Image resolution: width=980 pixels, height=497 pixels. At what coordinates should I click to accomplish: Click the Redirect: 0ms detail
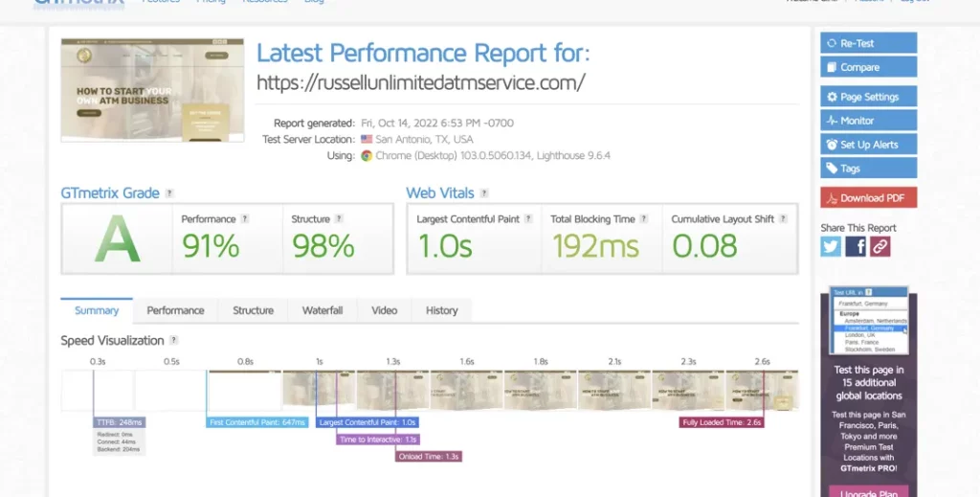116,435
